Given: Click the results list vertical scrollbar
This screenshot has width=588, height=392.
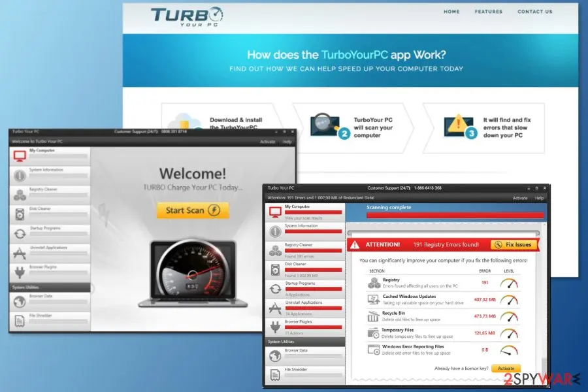Looking at the screenshot, I should 544,303.
